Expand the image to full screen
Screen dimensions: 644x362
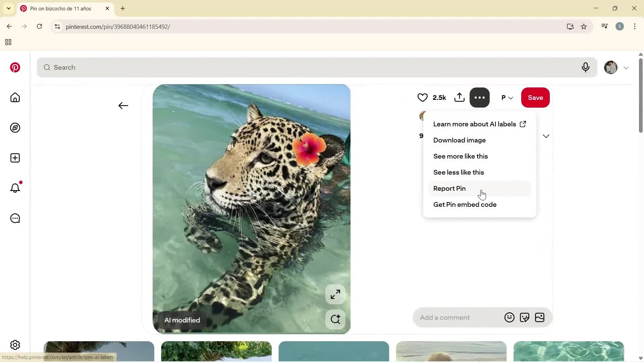tap(335, 295)
